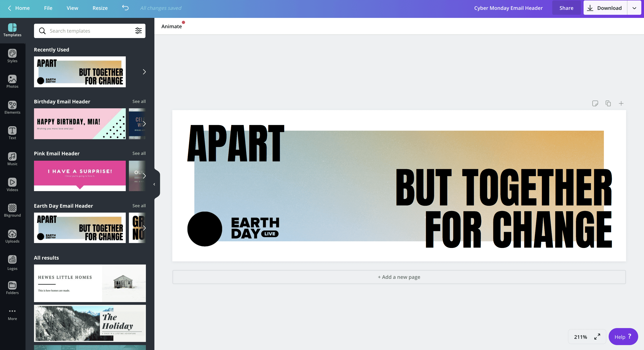Open the View menu
Viewport: 644px width, 350px height.
[x=72, y=7]
